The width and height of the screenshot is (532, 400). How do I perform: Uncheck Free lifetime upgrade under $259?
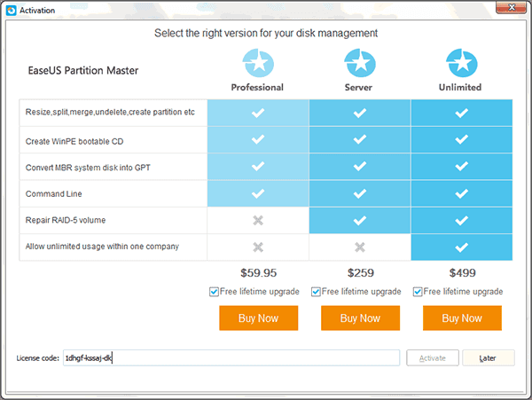316,292
